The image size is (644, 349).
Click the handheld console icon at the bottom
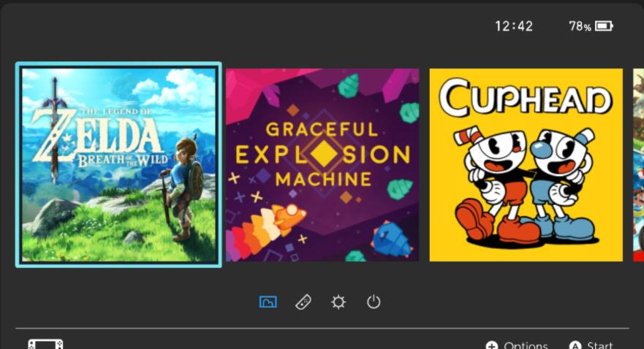(45, 344)
